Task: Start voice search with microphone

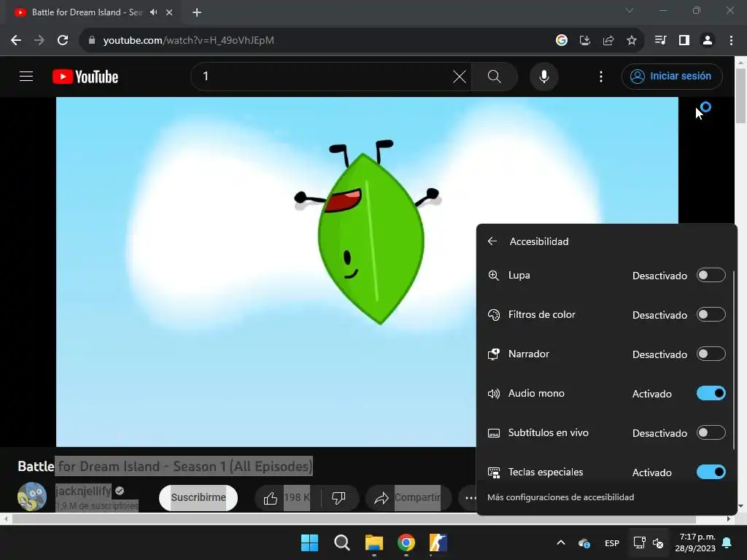Action: pos(544,77)
